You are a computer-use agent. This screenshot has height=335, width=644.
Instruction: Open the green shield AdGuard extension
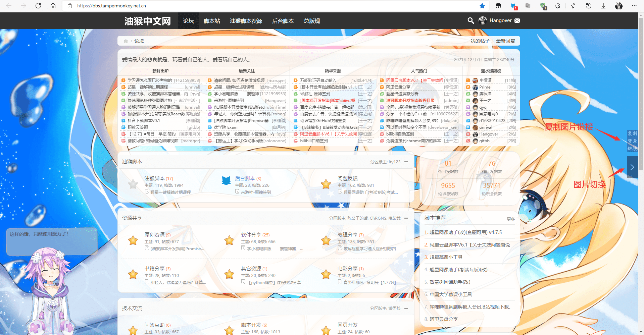[x=543, y=6]
